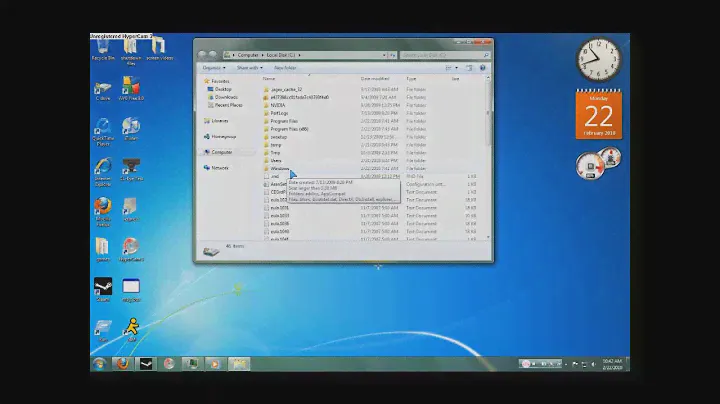Select Computer in the navigation pane
Screen dimensions: 720x404
221,152
